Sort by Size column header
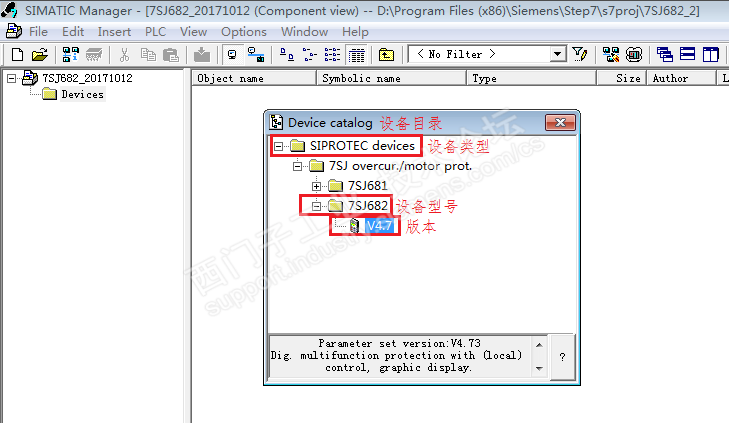The height and width of the screenshot is (423, 729). click(x=622, y=78)
